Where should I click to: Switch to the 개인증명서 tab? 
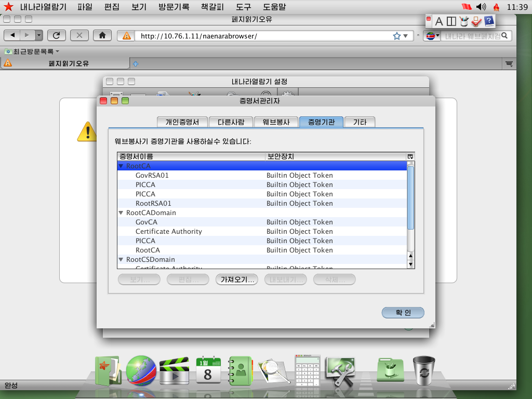(x=182, y=122)
